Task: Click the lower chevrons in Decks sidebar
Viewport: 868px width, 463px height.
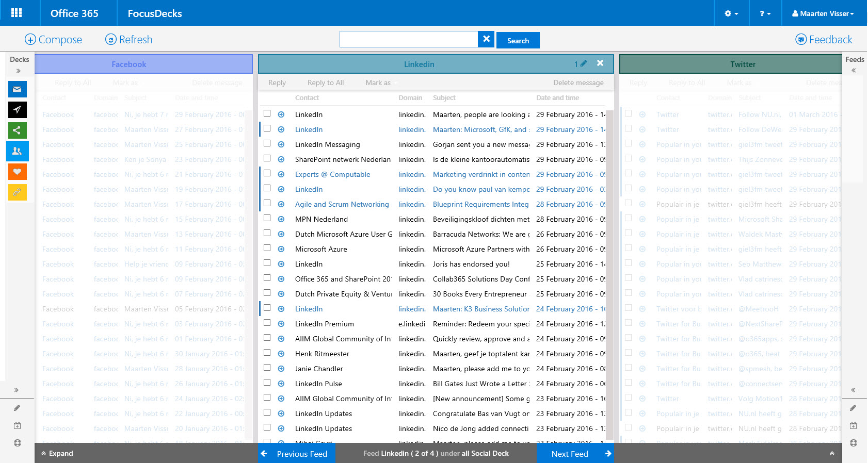Action: [x=17, y=390]
